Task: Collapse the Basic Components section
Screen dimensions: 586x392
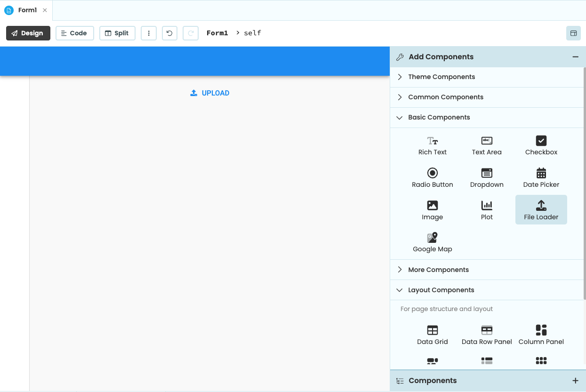Action: tap(439, 117)
